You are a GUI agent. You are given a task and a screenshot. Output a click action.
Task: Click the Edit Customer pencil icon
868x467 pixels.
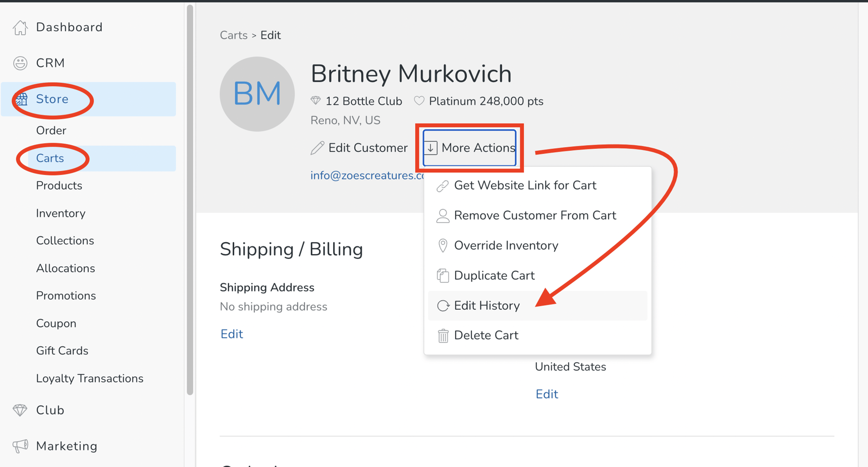click(x=317, y=147)
